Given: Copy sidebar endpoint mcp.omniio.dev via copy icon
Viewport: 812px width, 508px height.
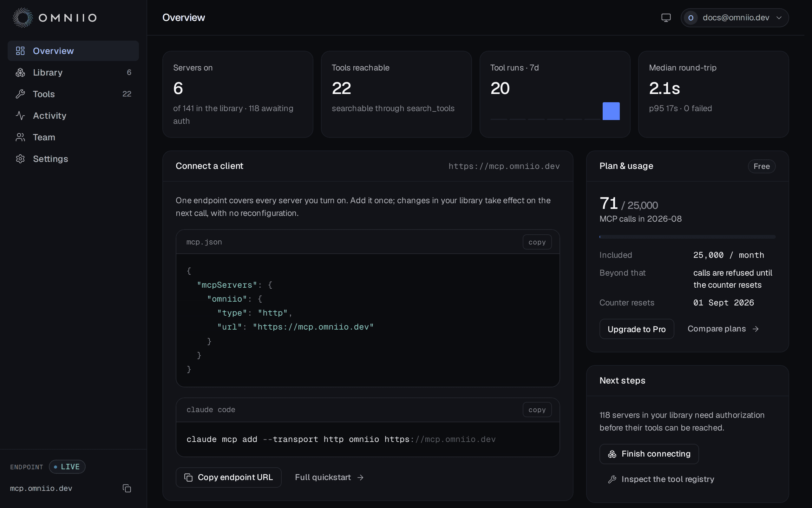Looking at the screenshot, I should pyautogui.click(x=127, y=488).
